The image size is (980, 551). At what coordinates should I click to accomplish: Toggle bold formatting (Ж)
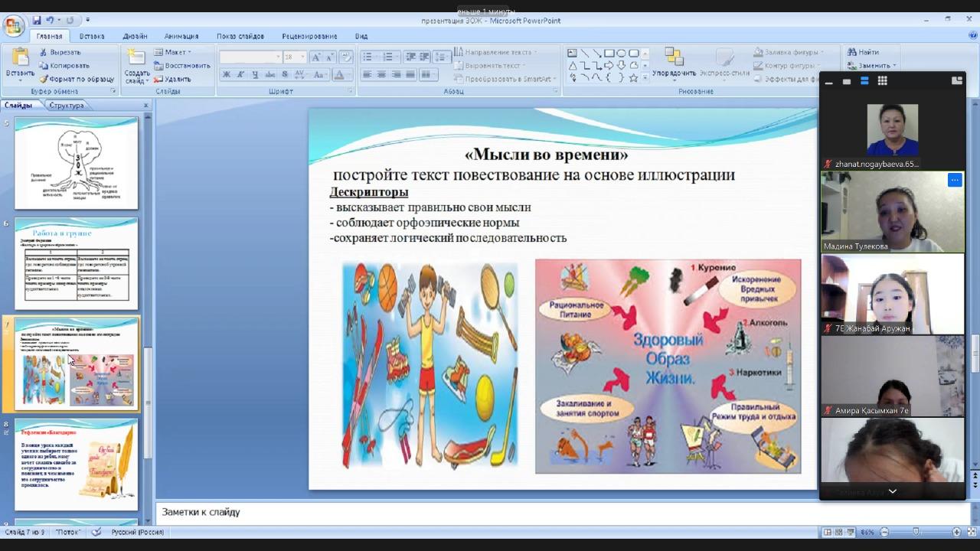[x=227, y=75]
